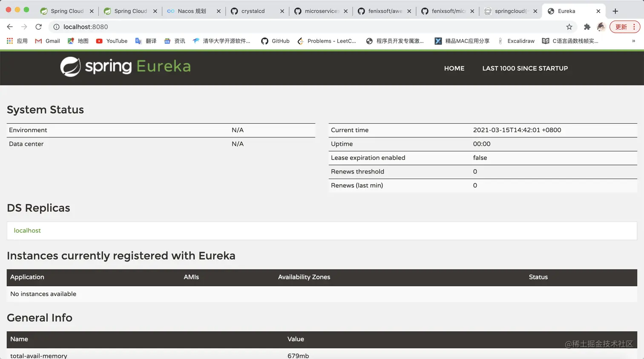The image size is (644, 359).
Task: Open the 清华大学开源软件 bookmark
Action: click(221, 41)
